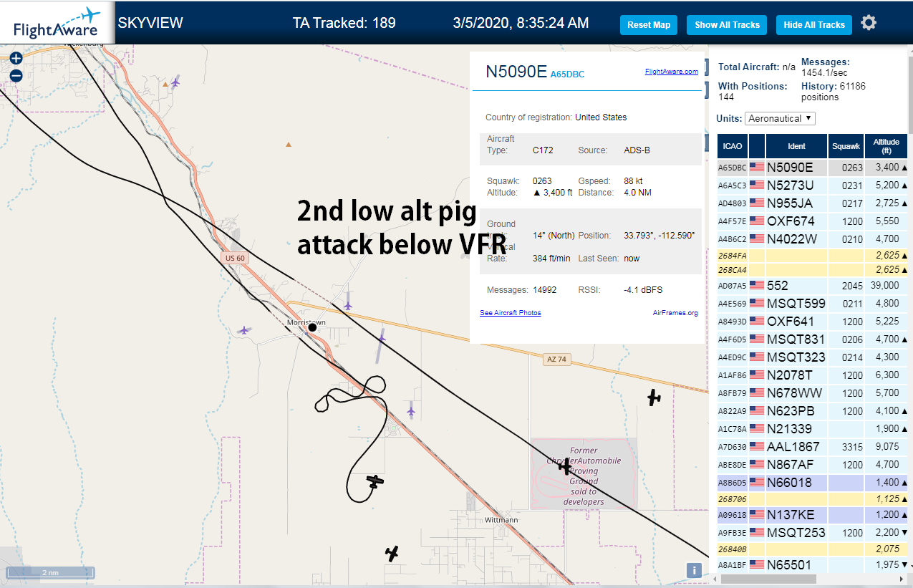913x588 pixels.
Task: Select black aircraft icon south of AZ 74
Action: pyautogui.click(x=654, y=397)
